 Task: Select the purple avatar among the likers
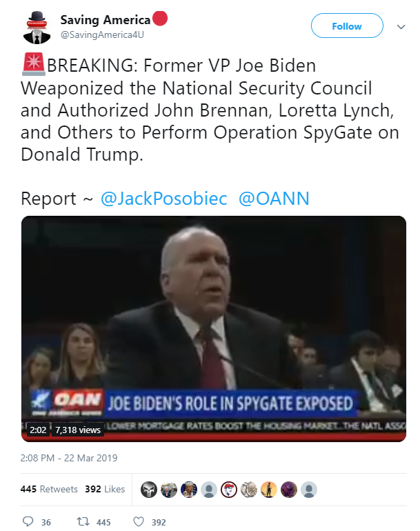click(x=290, y=489)
